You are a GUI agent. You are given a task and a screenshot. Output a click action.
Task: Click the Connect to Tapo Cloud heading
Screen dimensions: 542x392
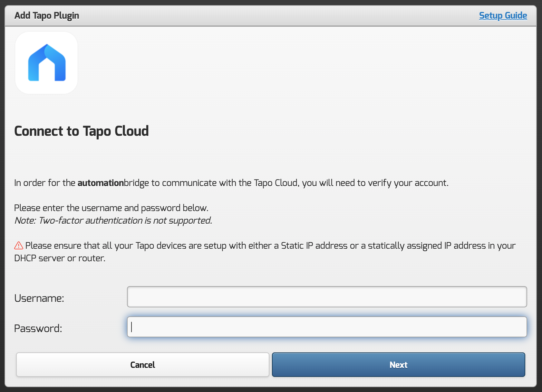point(82,131)
